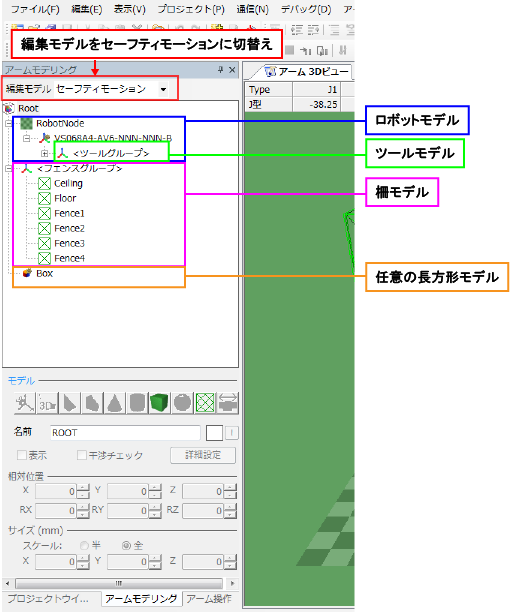
Task: Expand the ツールグループ tree node
Action: pyautogui.click(x=44, y=153)
